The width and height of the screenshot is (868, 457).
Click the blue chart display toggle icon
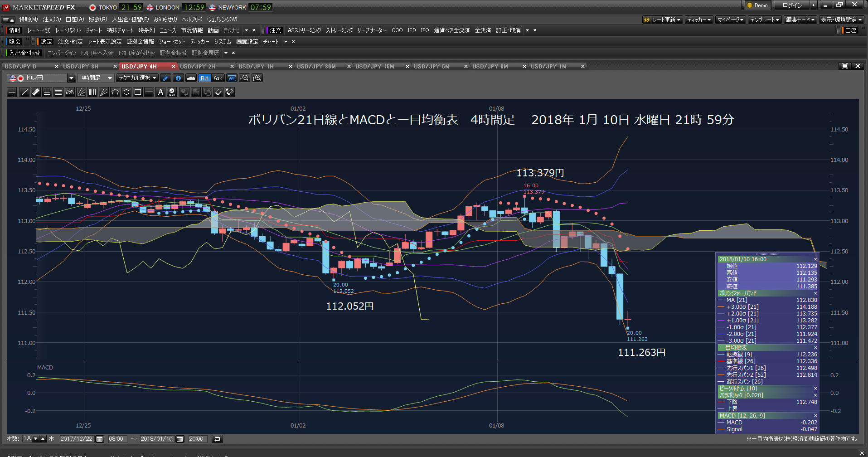click(x=232, y=78)
